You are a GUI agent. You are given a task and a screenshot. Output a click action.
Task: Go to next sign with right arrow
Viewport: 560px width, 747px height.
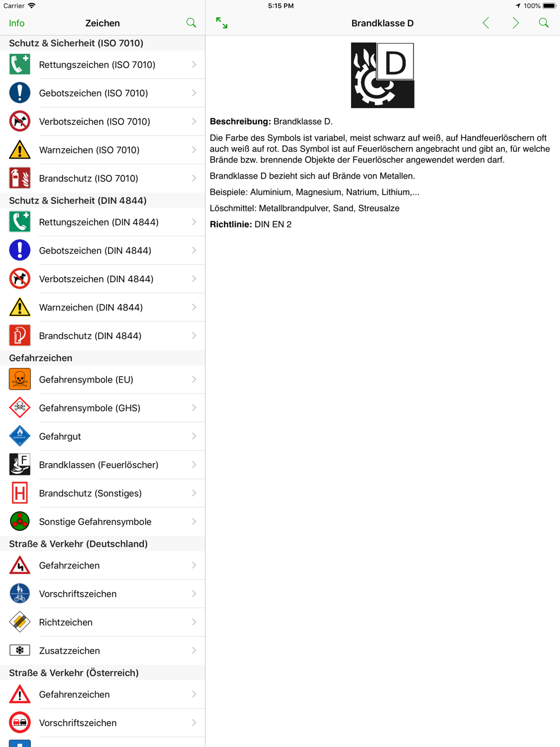tap(515, 23)
